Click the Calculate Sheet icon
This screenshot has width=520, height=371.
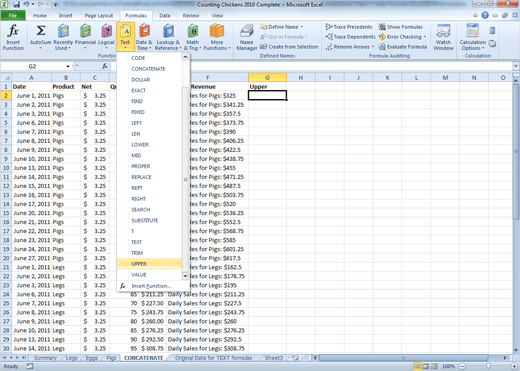pyautogui.click(x=492, y=43)
